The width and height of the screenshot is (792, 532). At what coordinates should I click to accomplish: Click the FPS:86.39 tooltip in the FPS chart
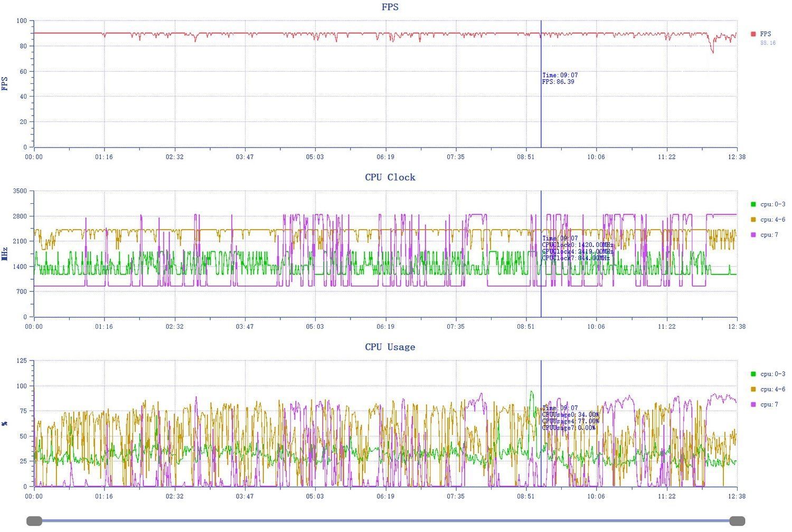point(558,82)
